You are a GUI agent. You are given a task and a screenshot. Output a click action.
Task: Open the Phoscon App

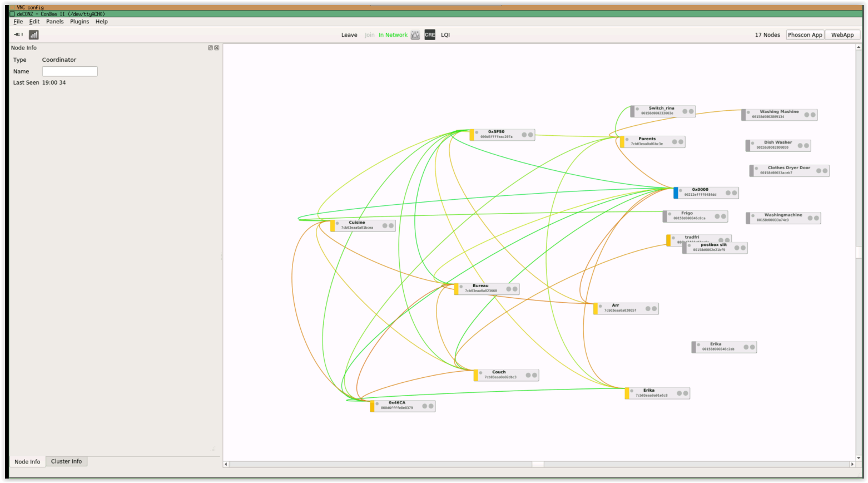coord(805,34)
